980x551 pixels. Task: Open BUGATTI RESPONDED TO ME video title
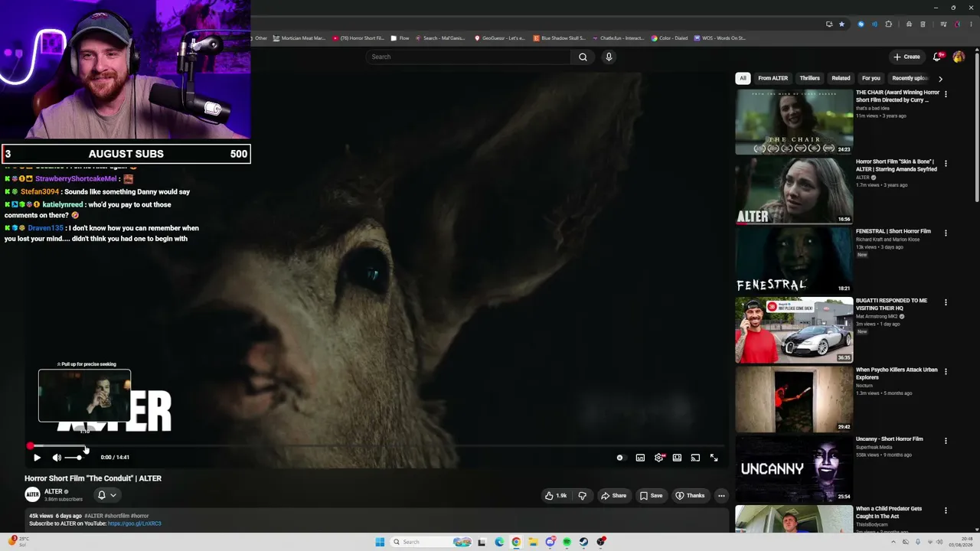point(891,305)
